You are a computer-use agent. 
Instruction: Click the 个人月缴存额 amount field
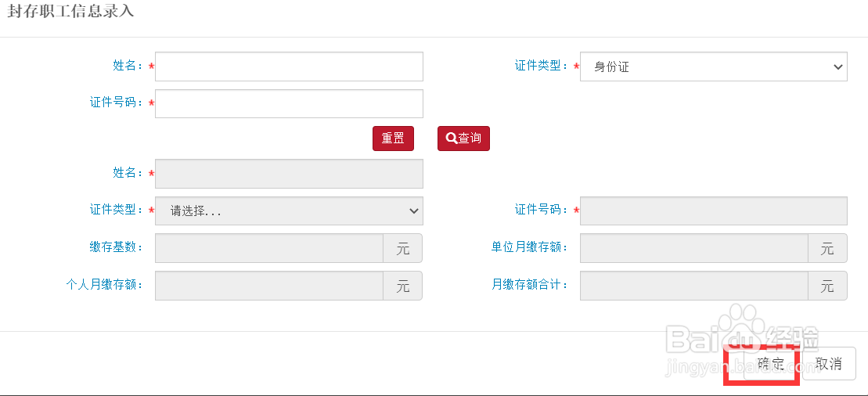point(269,286)
